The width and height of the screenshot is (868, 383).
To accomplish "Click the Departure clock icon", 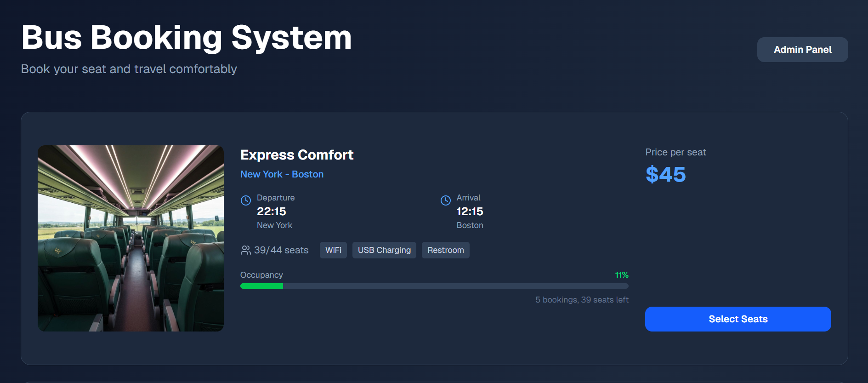I will [x=246, y=200].
